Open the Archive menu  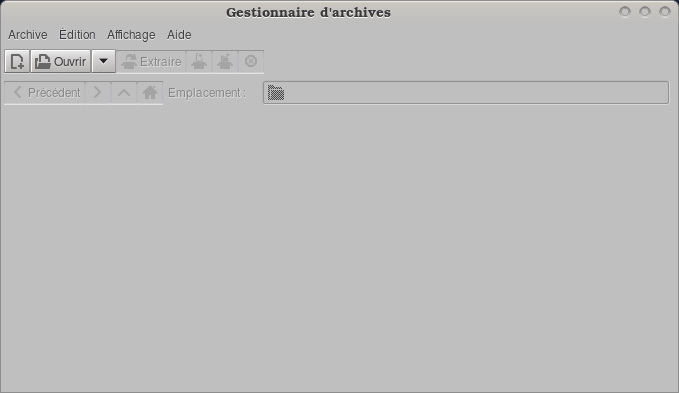pyautogui.click(x=28, y=35)
